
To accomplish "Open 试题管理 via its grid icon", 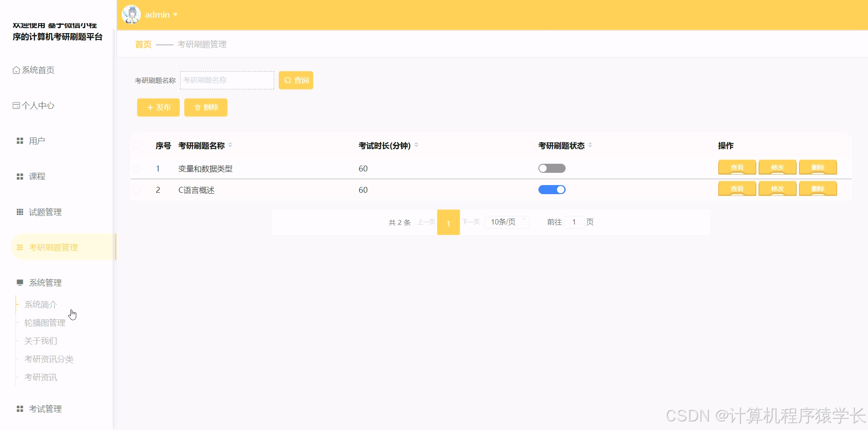I will click(20, 212).
